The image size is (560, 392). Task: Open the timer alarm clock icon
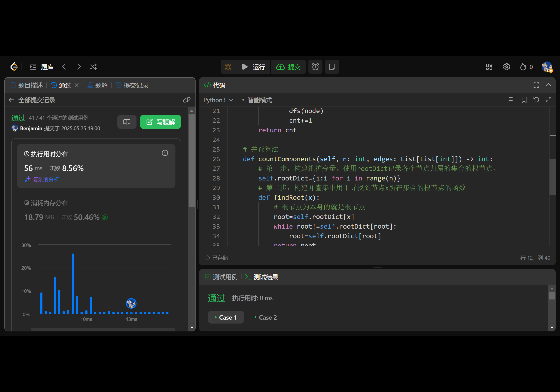(315, 66)
